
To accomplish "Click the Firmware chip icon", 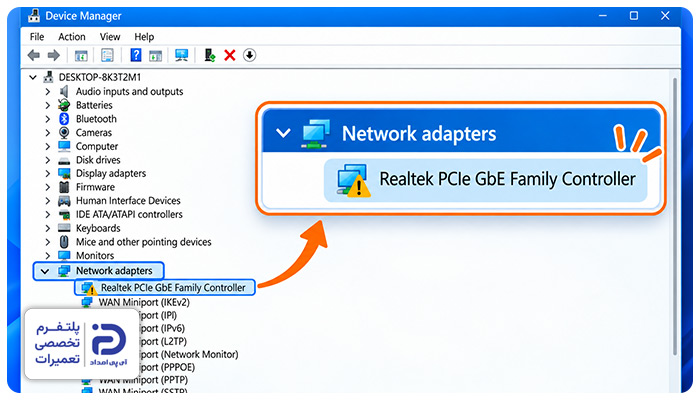I will click(x=64, y=187).
